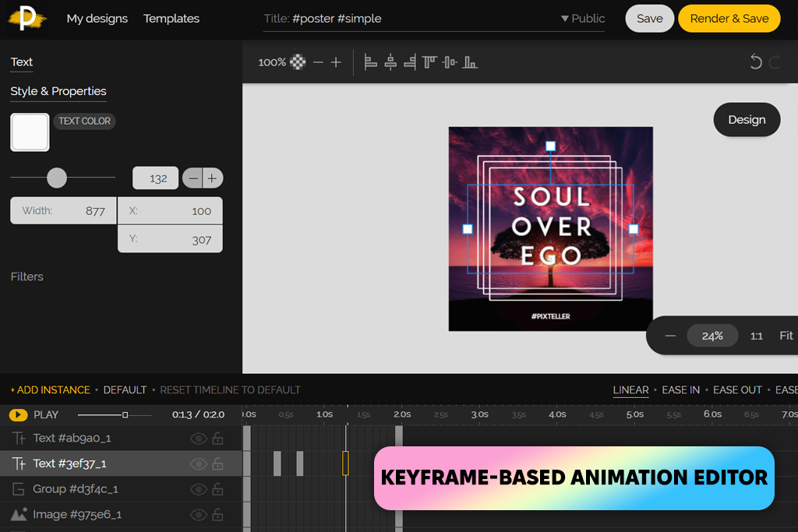Click the align top edges icon
The image size is (798, 532).
[x=429, y=62]
